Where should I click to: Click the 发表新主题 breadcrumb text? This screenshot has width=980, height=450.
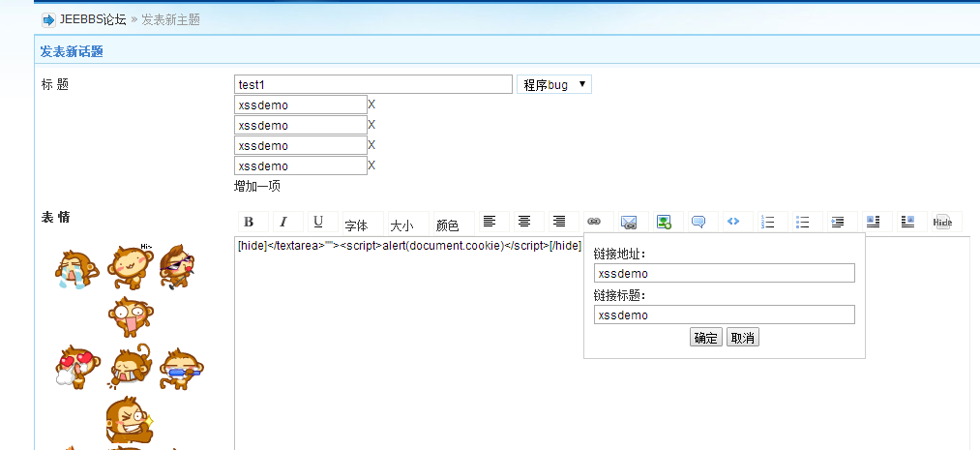point(170,19)
